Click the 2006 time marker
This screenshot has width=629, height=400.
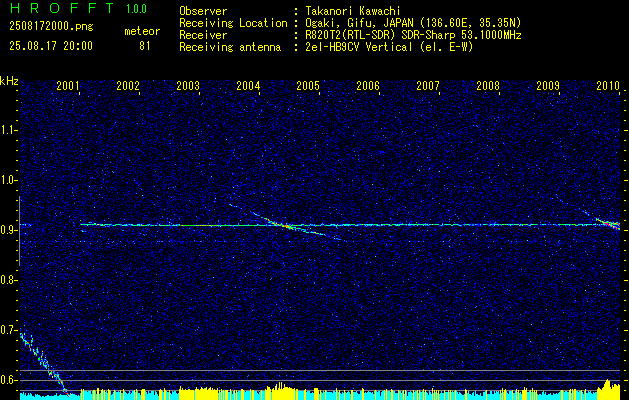[368, 85]
